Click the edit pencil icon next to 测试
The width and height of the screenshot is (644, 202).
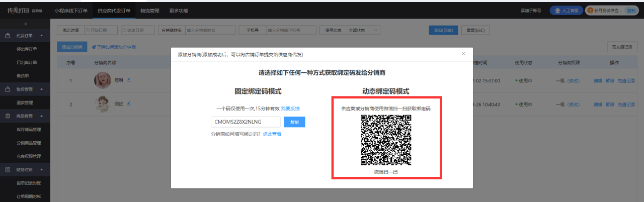click(129, 103)
